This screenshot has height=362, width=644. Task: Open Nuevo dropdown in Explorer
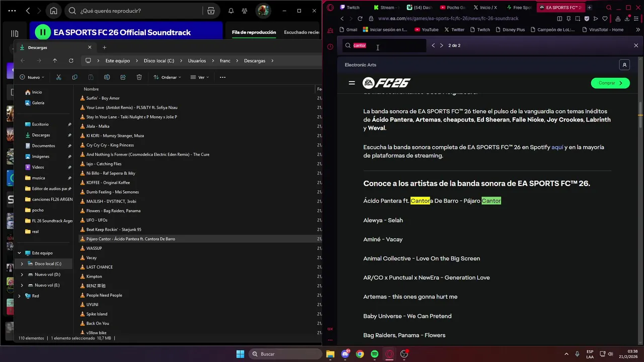[x=32, y=77]
